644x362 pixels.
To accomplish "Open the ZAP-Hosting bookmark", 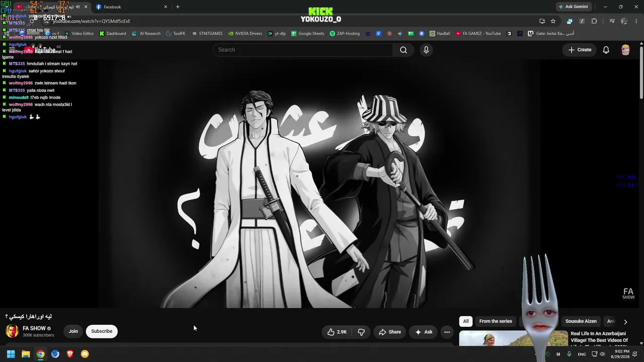I will click(x=345, y=34).
